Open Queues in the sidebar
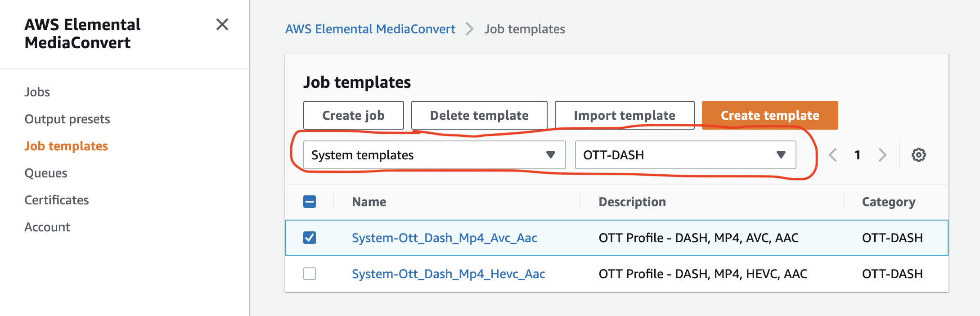The height and width of the screenshot is (316, 980). pyautogui.click(x=45, y=173)
